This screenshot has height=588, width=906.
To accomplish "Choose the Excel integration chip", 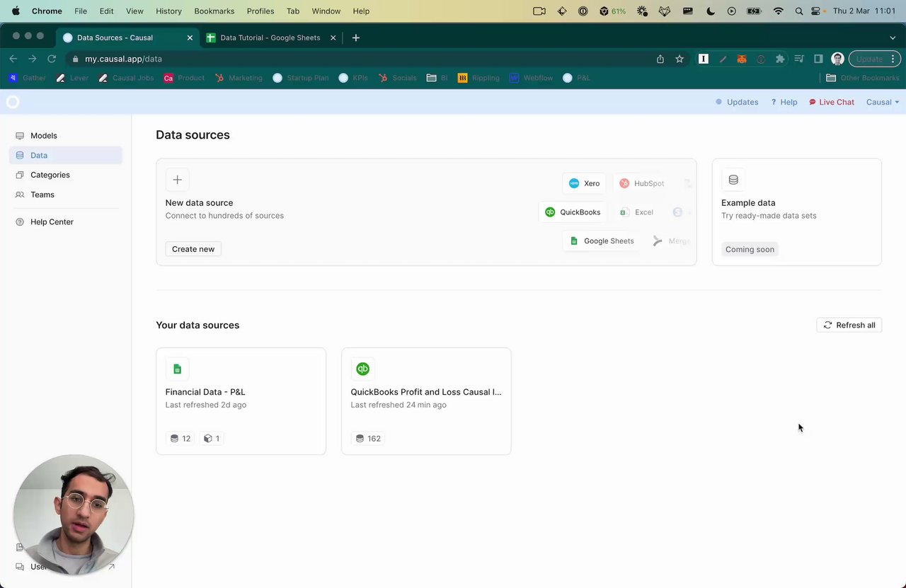I will pos(636,212).
